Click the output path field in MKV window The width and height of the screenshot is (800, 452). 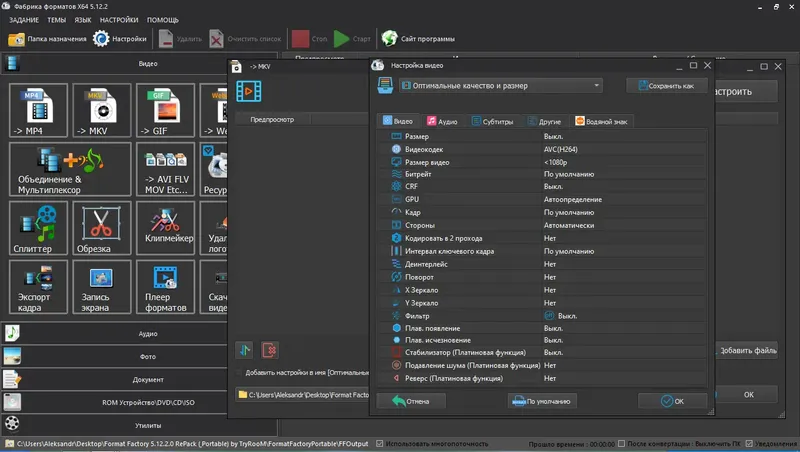point(303,394)
